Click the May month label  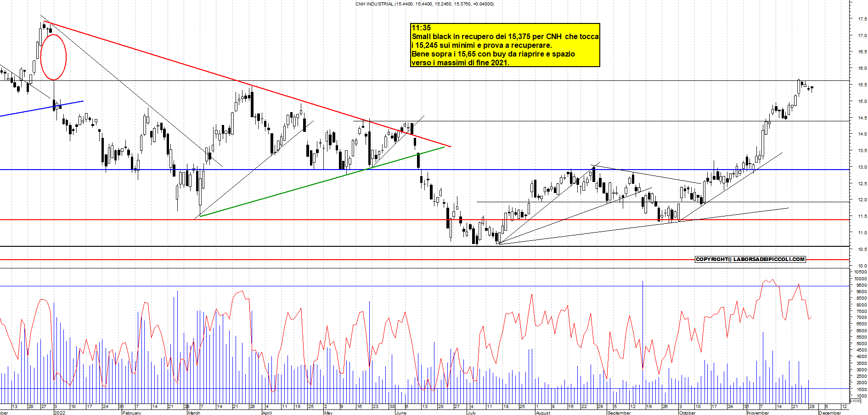[328, 413]
